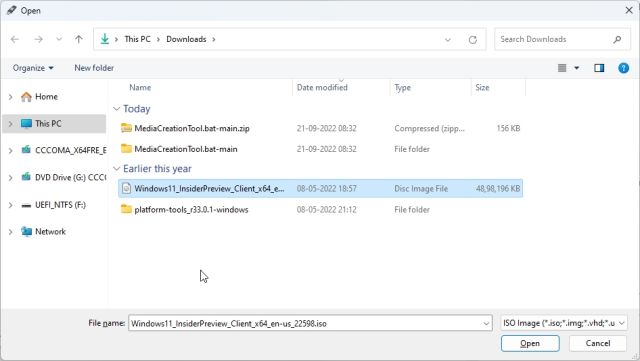Expand the Home tree node
Viewport: 640px width, 361px height.
11,97
